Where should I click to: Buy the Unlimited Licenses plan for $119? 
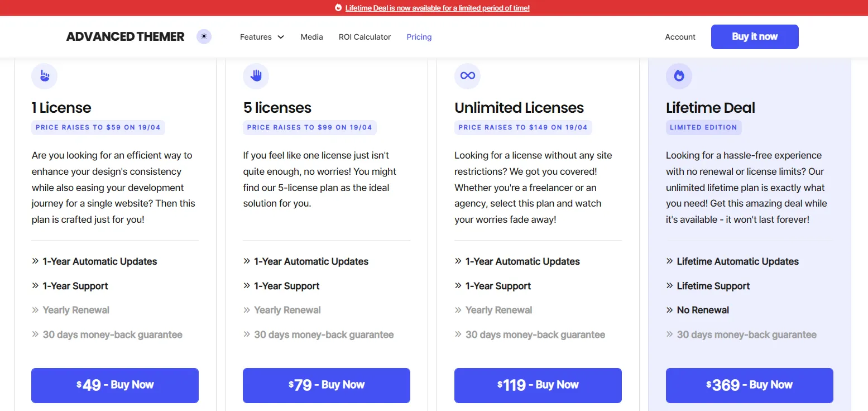(538, 385)
